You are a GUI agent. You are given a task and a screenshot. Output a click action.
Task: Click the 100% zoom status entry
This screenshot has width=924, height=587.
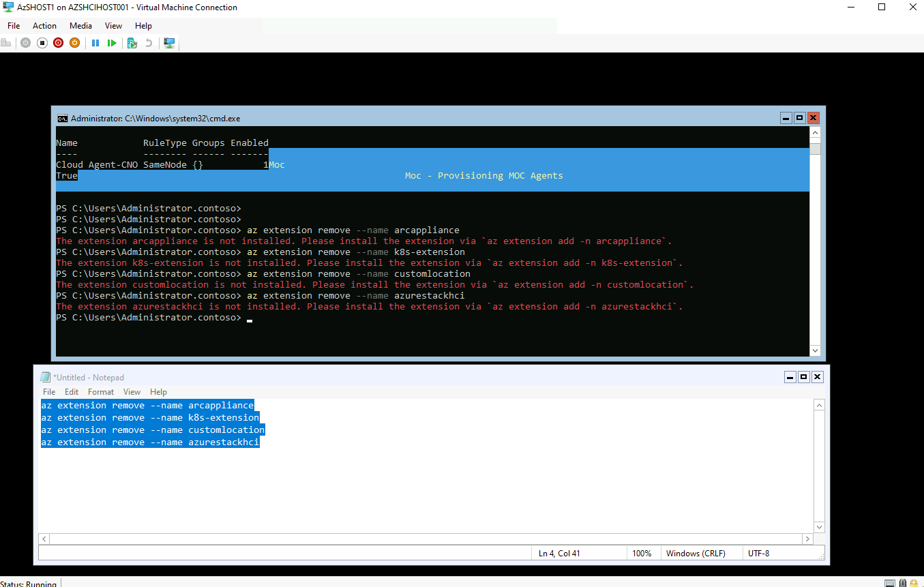pos(642,554)
